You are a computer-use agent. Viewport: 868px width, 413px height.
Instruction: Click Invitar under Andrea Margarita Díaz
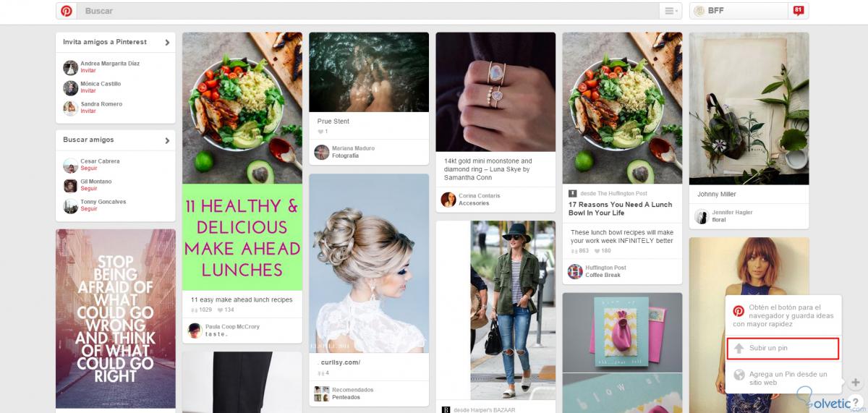point(88,70)
